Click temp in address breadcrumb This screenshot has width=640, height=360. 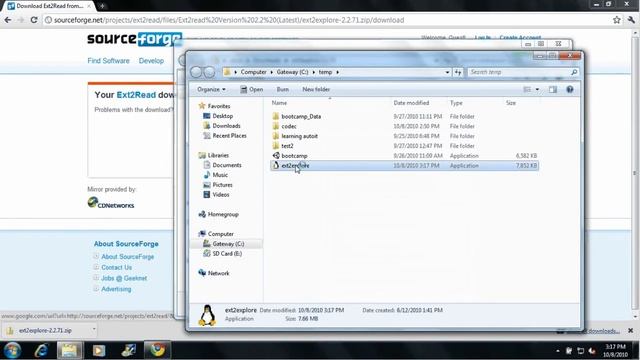(x=325, y=72)
